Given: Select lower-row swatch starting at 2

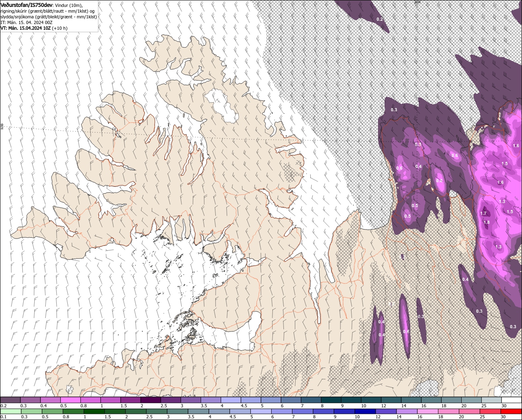Looking at the screenshot, I should [136, 411].
